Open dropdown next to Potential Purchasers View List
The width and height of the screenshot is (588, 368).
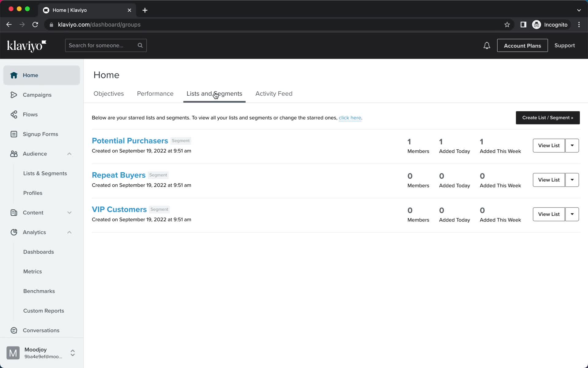point(572,145)
